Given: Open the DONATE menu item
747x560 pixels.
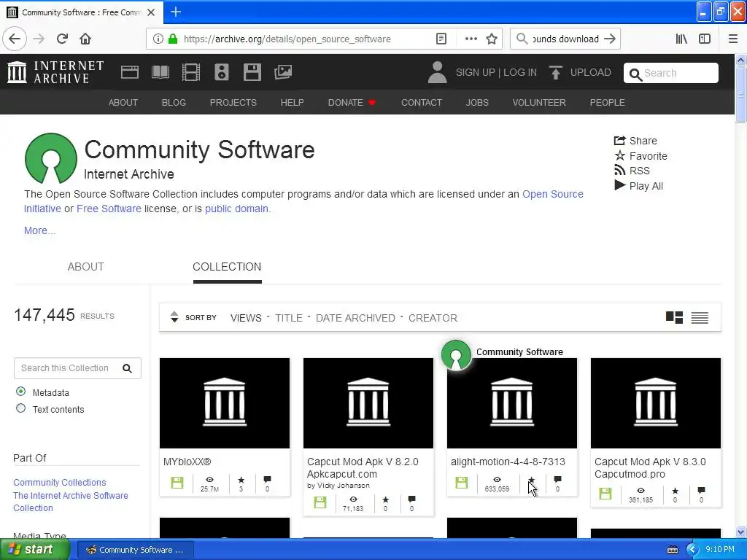Looking at the screenshot, I should (352, 102).
